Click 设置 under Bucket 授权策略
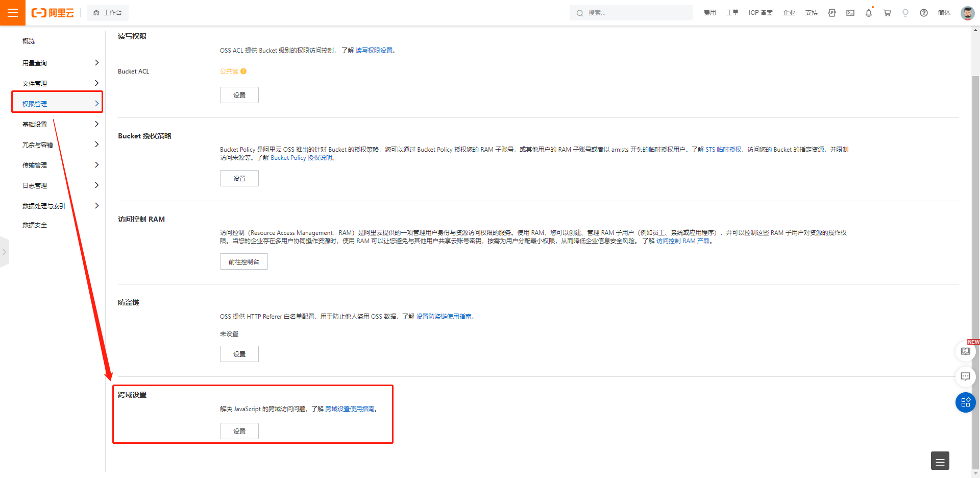Screen dimensions: 980x478 point(239,178)
